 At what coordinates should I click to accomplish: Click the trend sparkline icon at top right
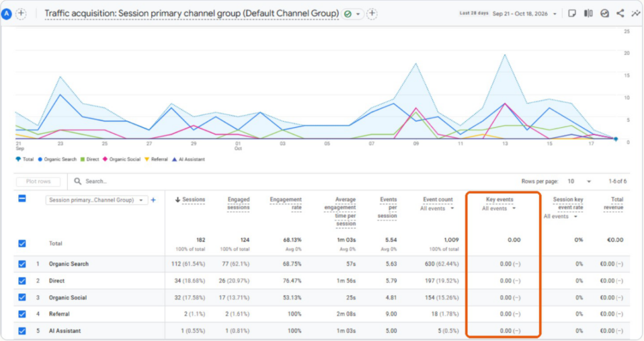(x=635, y=14)
